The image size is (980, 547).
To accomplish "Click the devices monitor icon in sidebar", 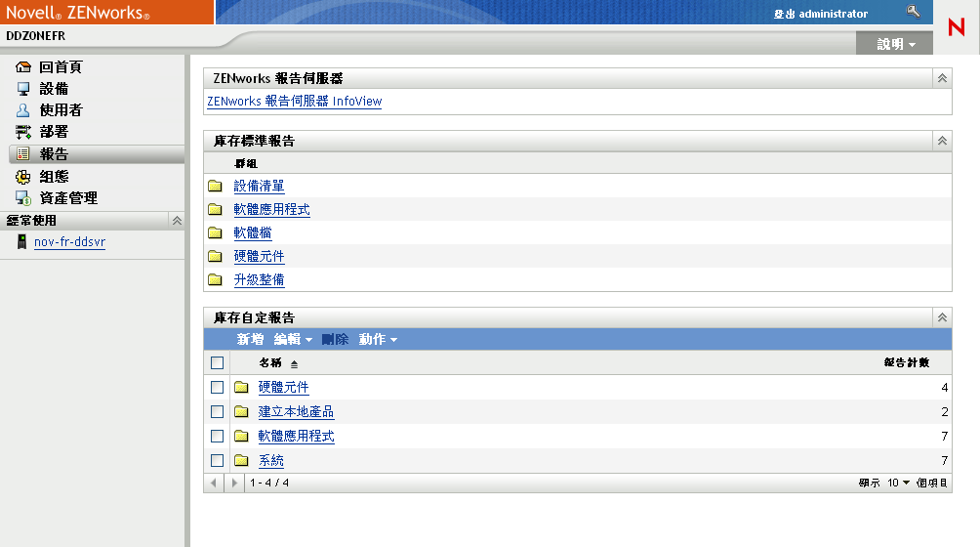I will (x=23, y=89).
